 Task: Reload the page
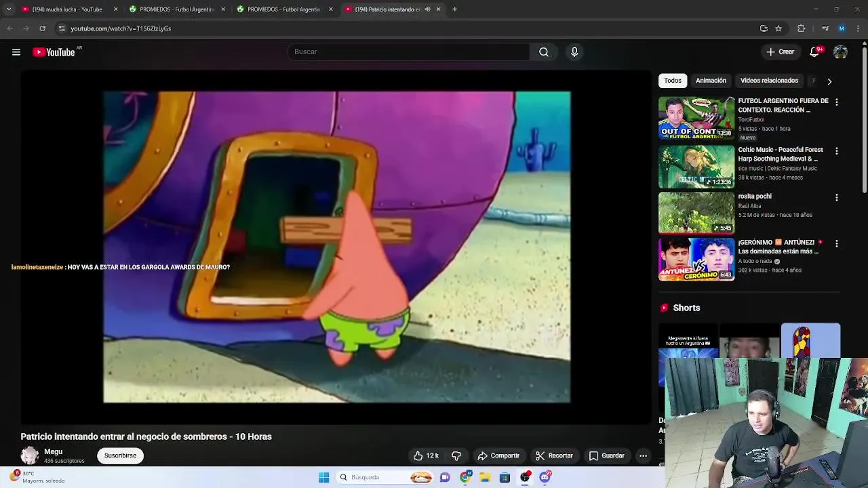tap(42, 28)
